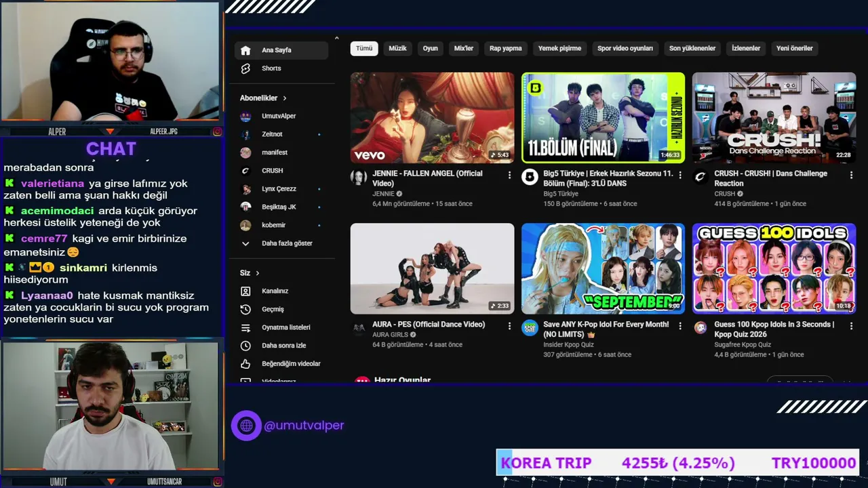The image size is (868, 488).
Task: Open the kobemir subscription avatar
Action: point(245,225)
